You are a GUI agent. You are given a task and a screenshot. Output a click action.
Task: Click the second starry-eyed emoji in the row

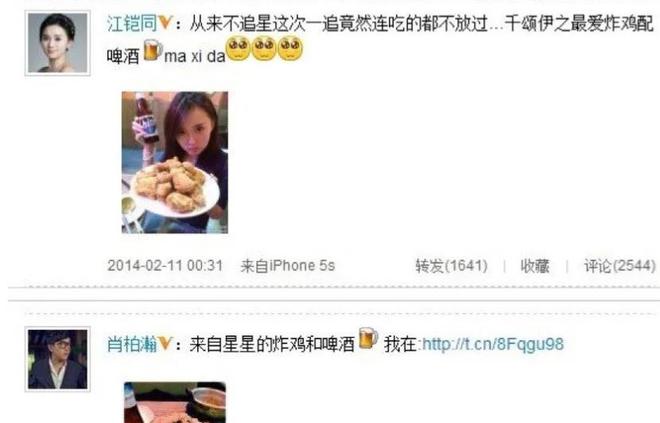click(x=264, y=48)
